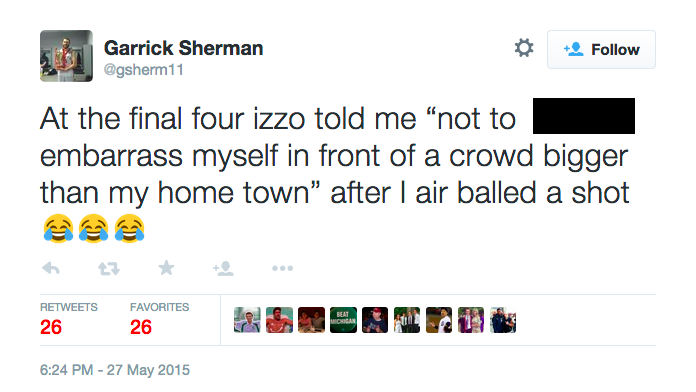Click the reply arrow icon

(x=51, y=268)
